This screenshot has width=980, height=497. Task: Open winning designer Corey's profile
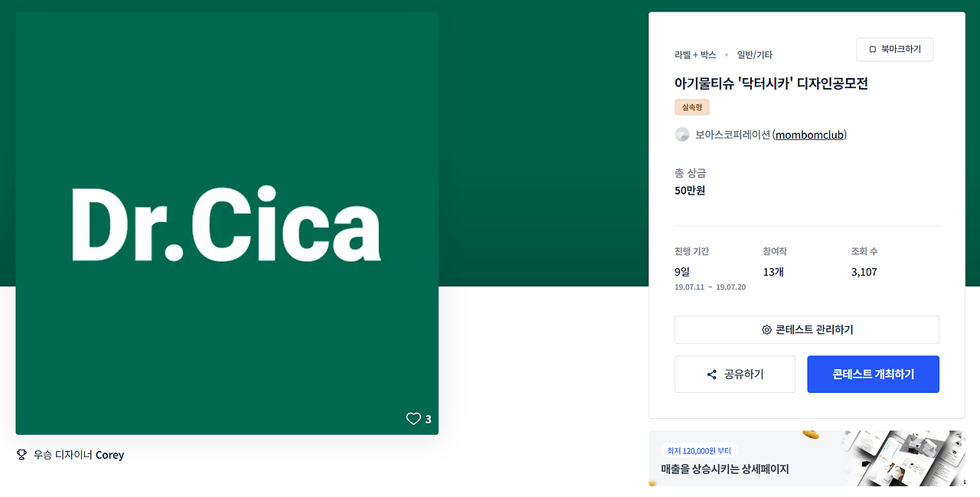109,455
